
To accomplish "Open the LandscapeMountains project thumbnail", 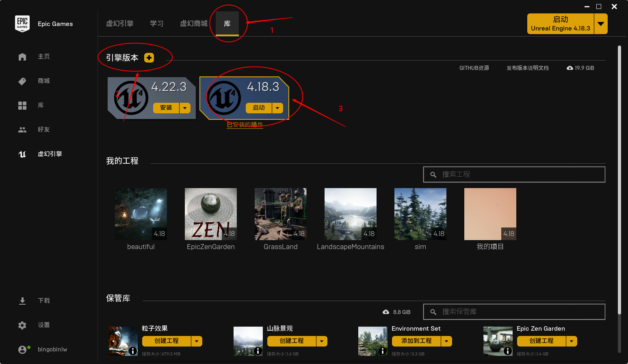I will point(351,214).
